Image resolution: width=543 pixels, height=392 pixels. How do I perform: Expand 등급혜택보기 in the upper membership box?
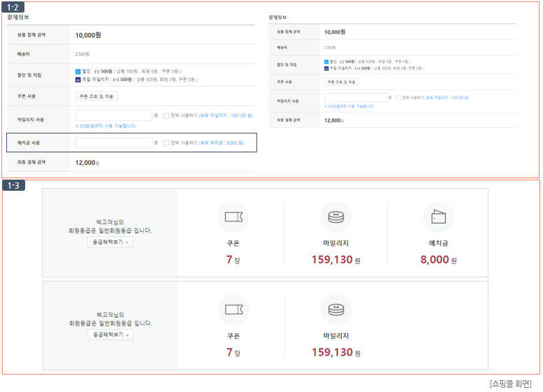pos(110,242)
